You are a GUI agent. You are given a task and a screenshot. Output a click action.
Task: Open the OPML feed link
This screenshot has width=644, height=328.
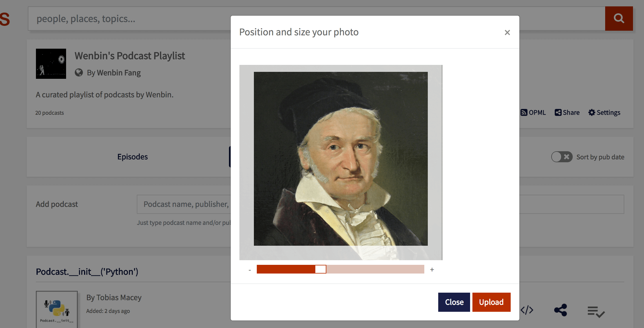click(x=533, y=112)
